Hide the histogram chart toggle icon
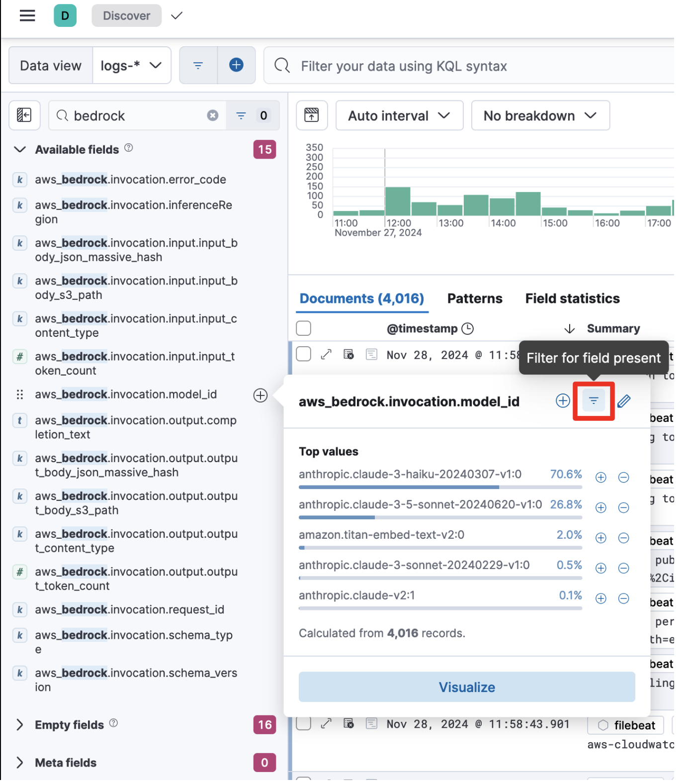This screenshot has width=690, height=784. tap(312, 115)
